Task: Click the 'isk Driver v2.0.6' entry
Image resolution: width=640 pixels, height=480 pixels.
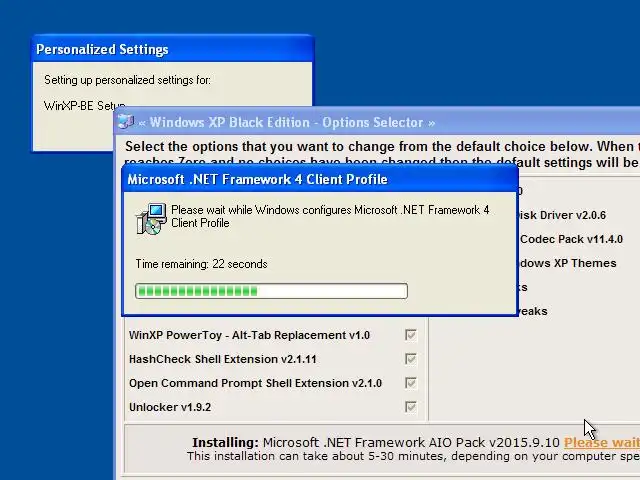Action: pyautogui.click(x=562, y=215)
